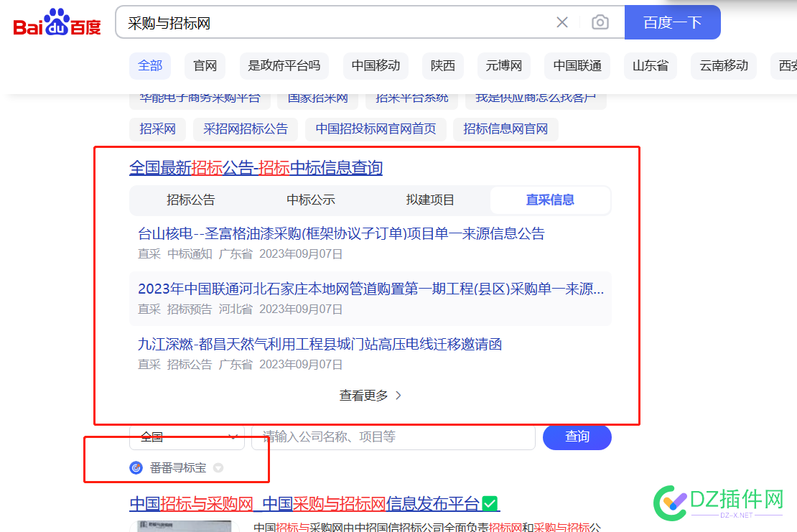Switch to the 招标公告 tab

tap(190, 200)
